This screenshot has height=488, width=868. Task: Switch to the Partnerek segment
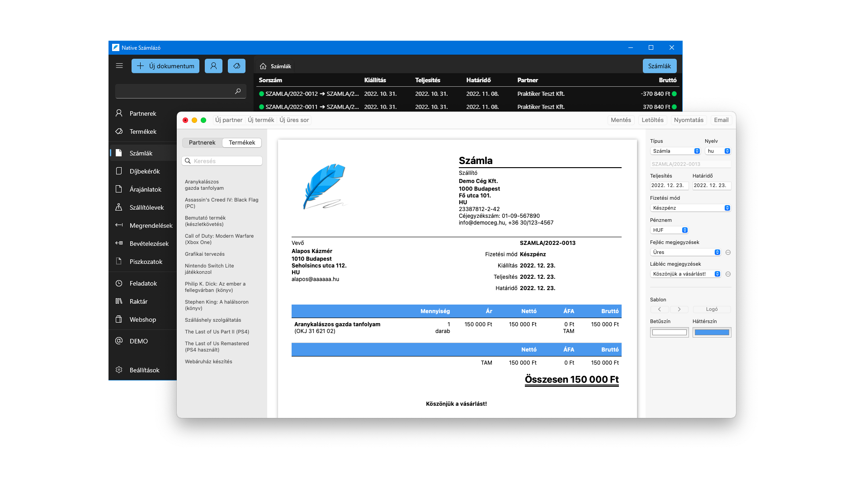(x=202, y=143)
